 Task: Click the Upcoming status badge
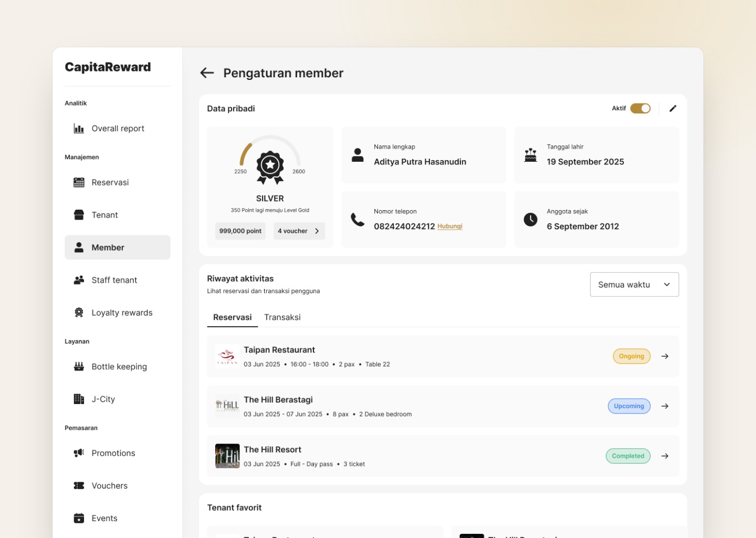click(x=629, y=406)
